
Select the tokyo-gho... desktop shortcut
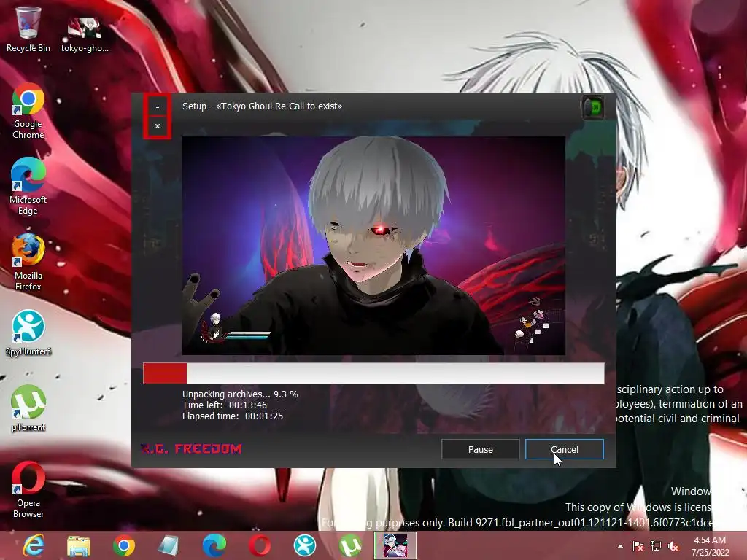(x=85, y=34)
